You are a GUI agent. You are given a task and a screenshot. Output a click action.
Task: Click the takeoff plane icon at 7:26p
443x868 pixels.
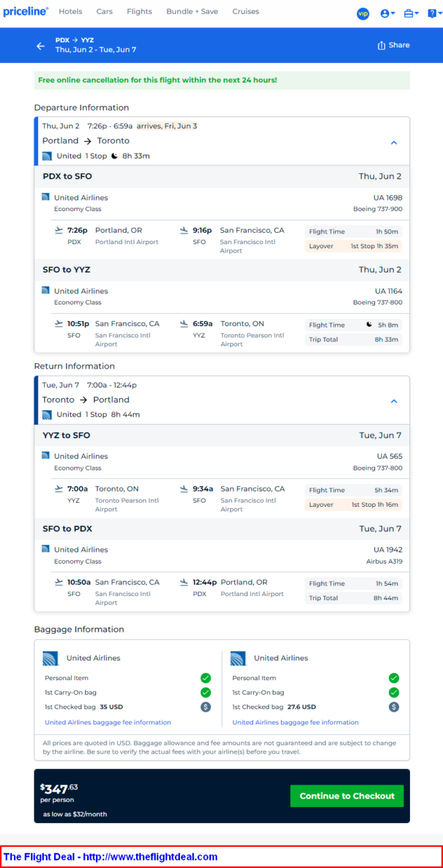tap(59, 230)
